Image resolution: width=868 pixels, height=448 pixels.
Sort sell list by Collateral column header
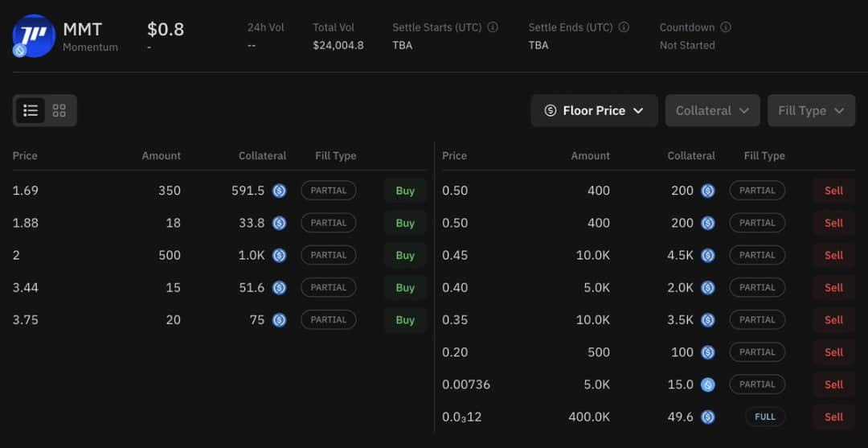(691, 155)
